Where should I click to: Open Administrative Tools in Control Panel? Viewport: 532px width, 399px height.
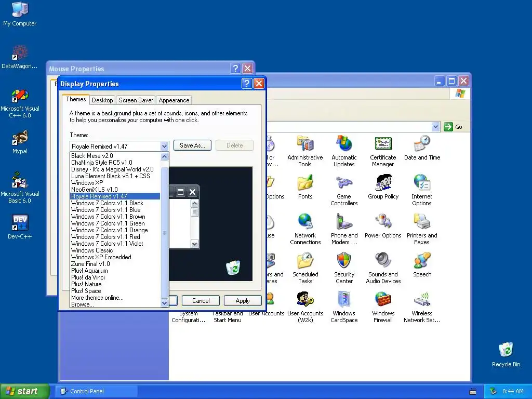305,151
